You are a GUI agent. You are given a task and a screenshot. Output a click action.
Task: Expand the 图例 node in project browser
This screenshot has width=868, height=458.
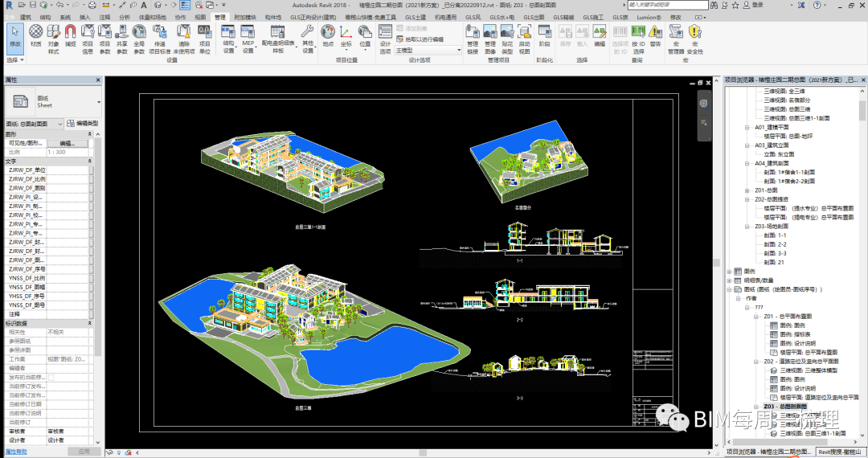pyautogui.click(x=729, y=271)
